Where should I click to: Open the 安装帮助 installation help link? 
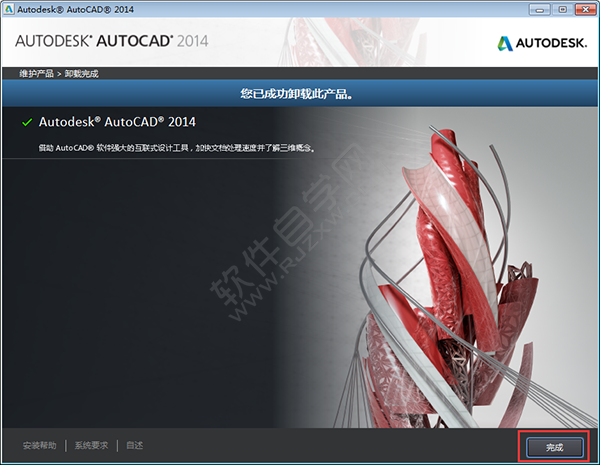point(39,445)
